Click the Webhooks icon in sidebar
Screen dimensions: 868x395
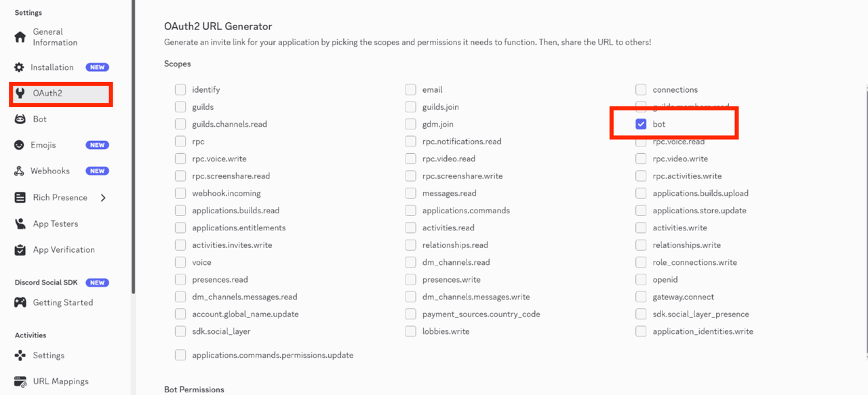coord(20,171)
